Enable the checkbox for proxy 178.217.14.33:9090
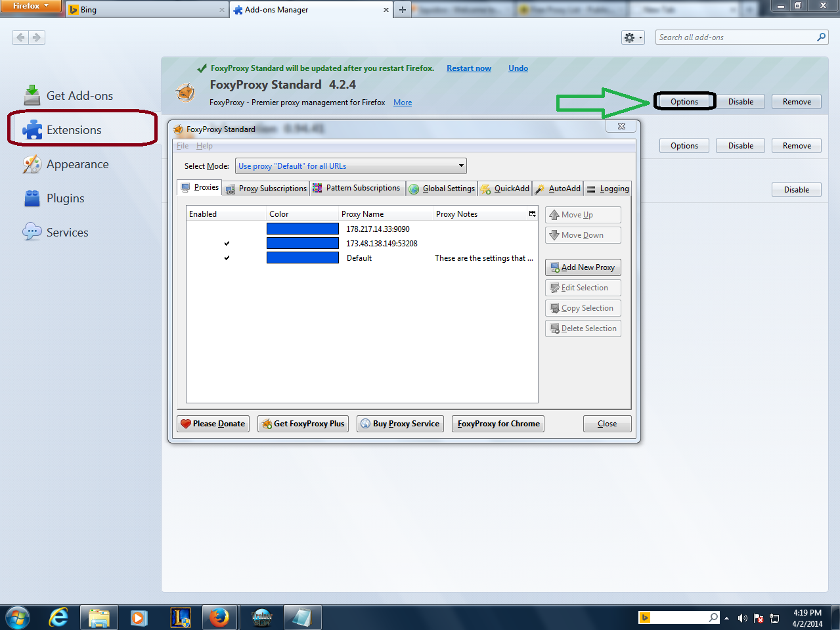The image size is (840, 630). 227,229
